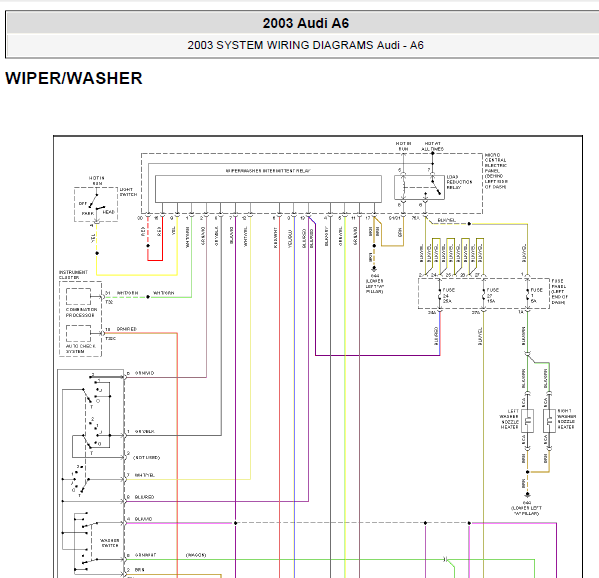Click the Micro Central Electric Panel label
599x578 pixels.
[496, 171]
